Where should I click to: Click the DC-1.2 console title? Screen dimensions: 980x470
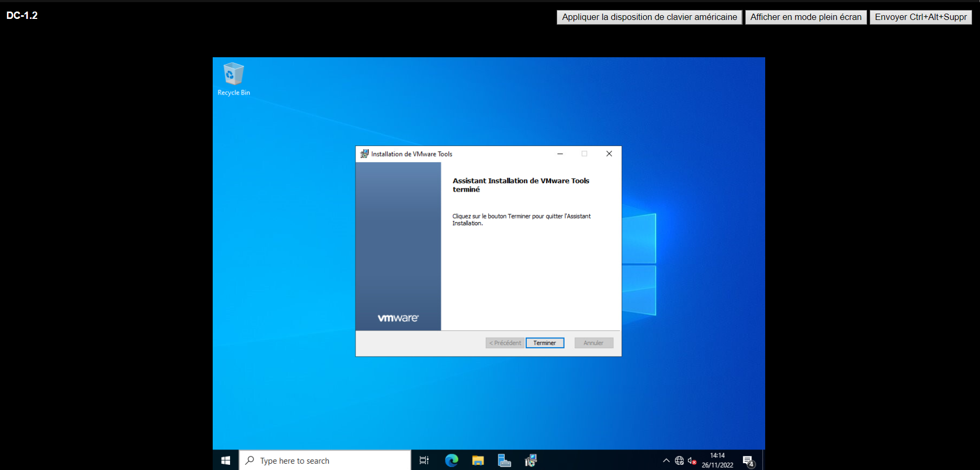pyautogui.click(x=22, y=15)
